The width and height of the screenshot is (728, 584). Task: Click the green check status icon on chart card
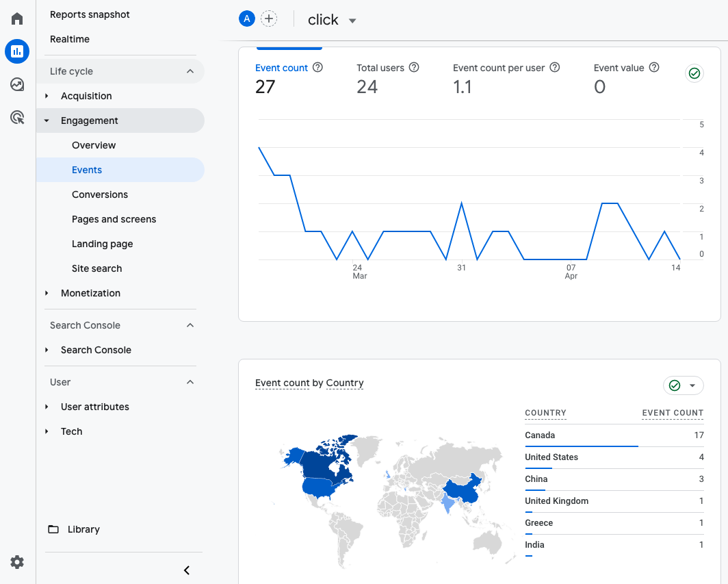[694, 73]
